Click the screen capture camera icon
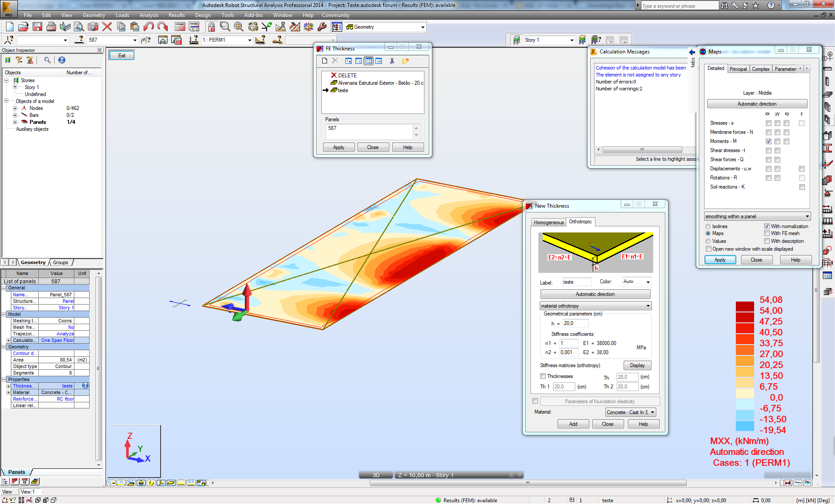Image resolution: width=835 pixels, height=504 pixels. (x=93, y=27)
